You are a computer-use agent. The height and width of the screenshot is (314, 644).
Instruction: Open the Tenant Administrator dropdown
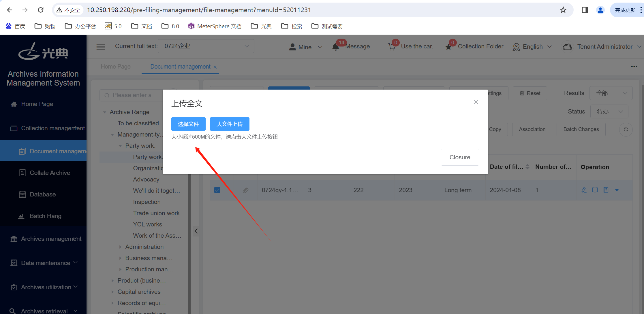pyautogui.click(x=601, y=47)
